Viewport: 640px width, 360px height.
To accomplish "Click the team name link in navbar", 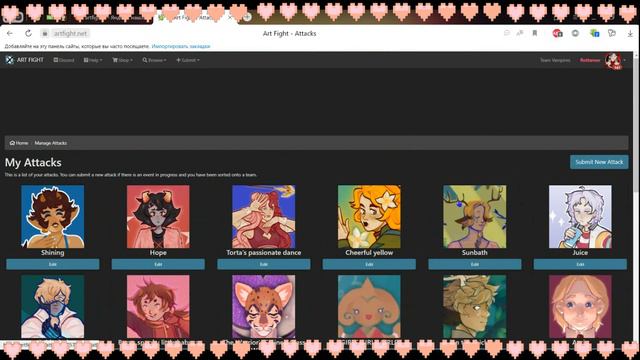I will pyautogui.click(x=555, y=60).
